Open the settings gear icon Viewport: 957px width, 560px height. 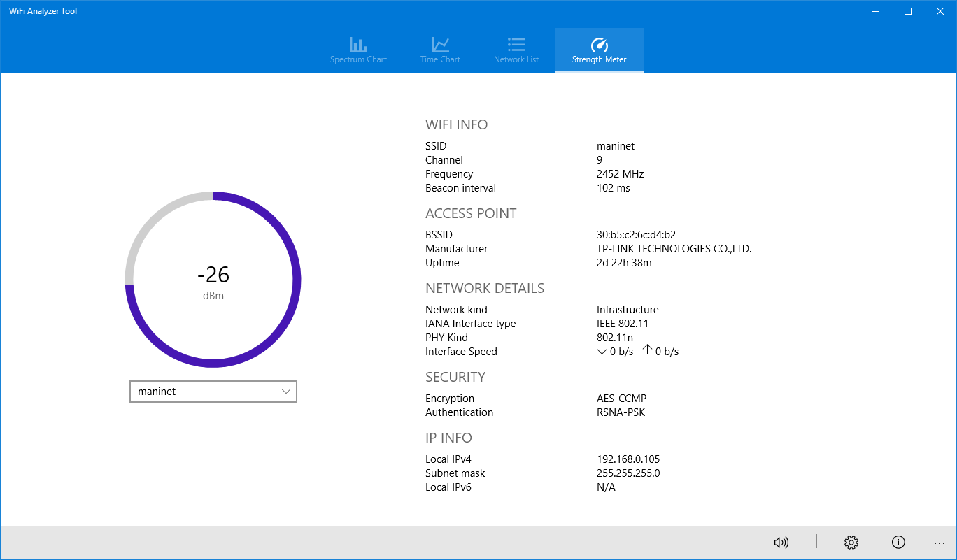click(851, 542)
